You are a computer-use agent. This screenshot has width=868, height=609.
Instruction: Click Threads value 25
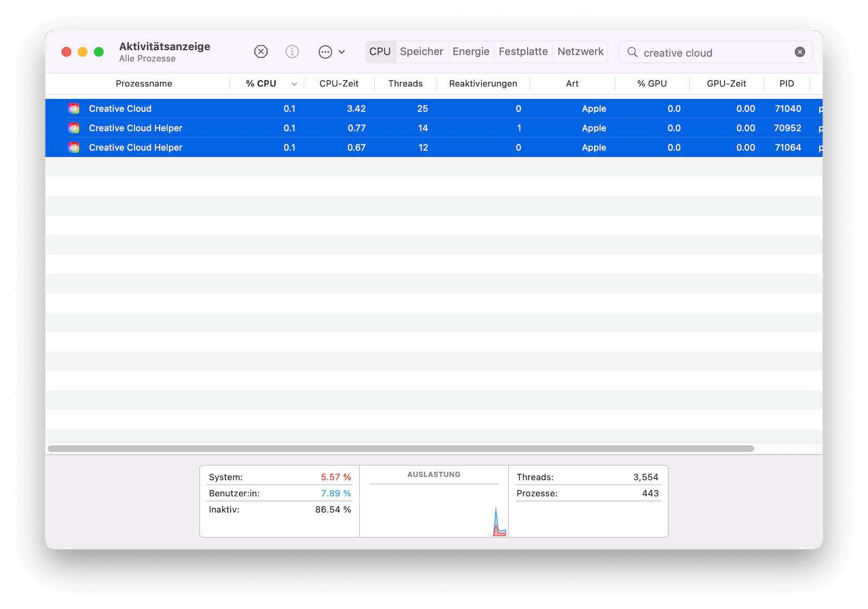coord(423,109)
